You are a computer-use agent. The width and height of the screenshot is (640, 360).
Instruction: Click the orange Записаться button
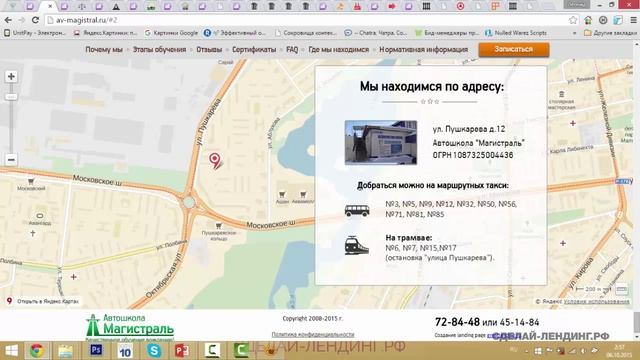(x=514, y=49)
